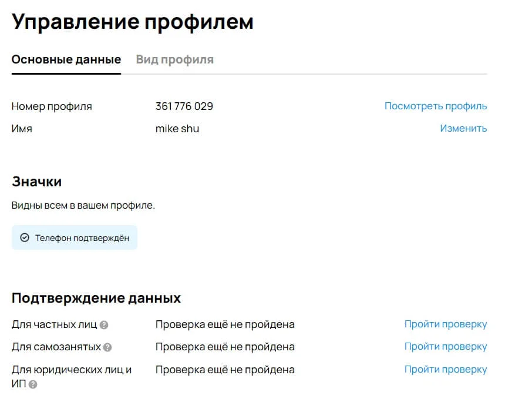
Task: Start verification for "Для частных лиц"
Action: tap(445, 324)
